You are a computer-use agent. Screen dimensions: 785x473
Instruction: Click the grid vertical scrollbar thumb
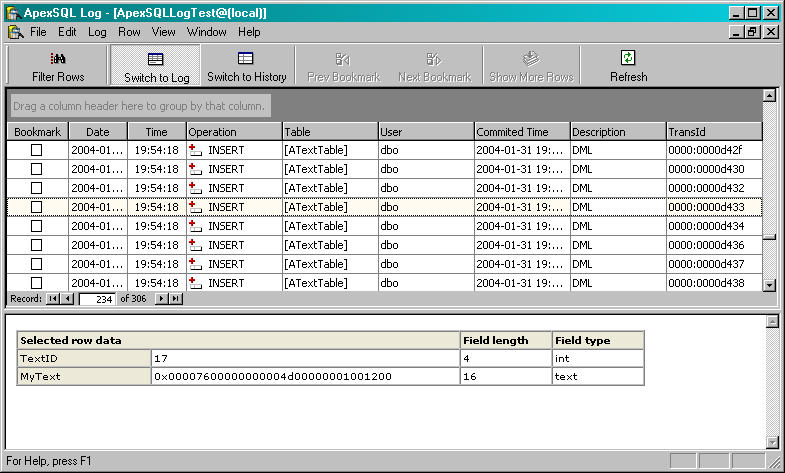pos(769,237)
